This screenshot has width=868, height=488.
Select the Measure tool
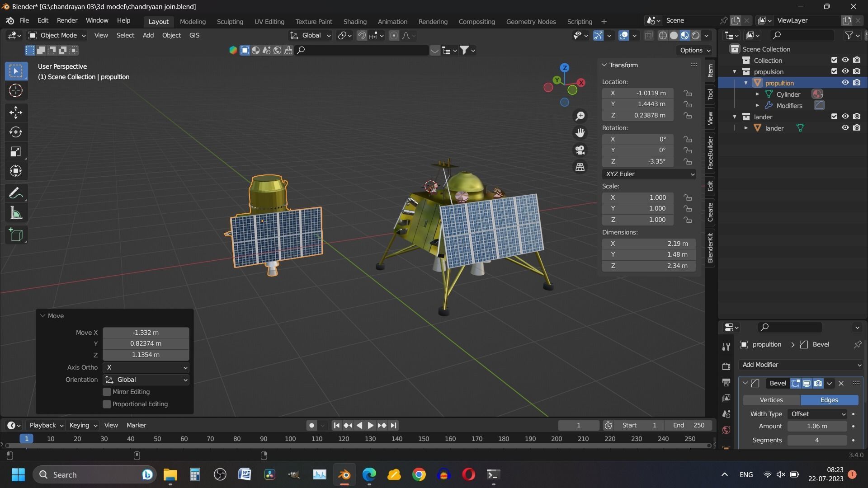[x=16, y=213]
